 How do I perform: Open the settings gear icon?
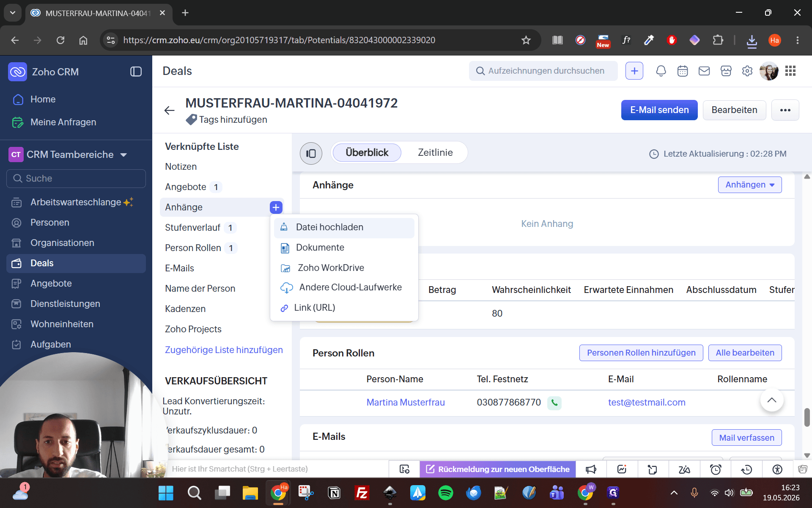pyautogui.click(x=747, y=71)
